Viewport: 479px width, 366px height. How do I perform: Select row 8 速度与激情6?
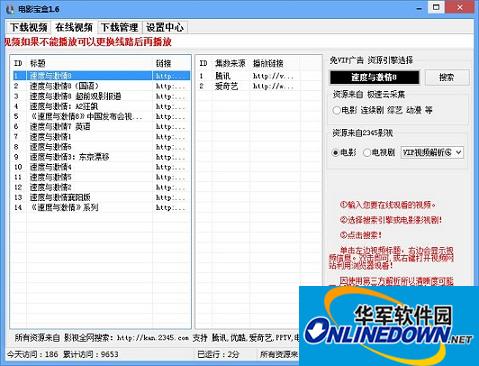click(101, 147)
